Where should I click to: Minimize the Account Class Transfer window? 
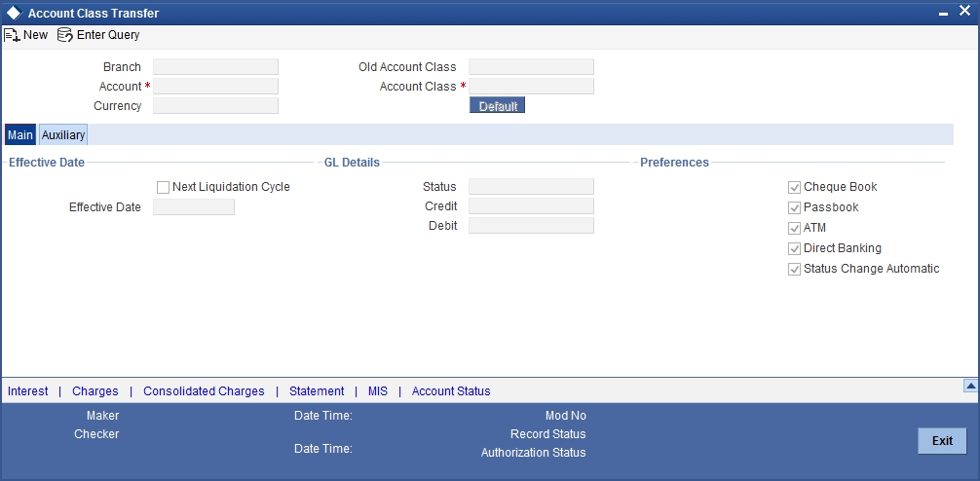coord(944,15)
